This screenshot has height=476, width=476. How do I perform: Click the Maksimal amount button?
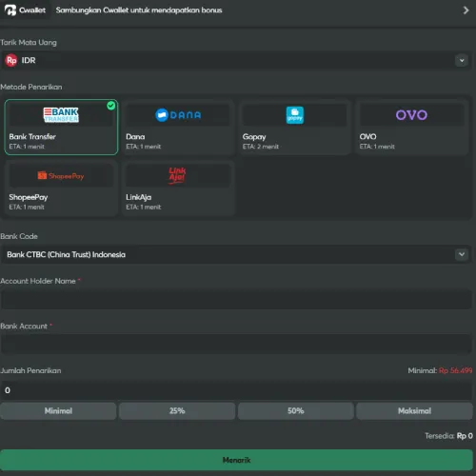pos(414,411)
